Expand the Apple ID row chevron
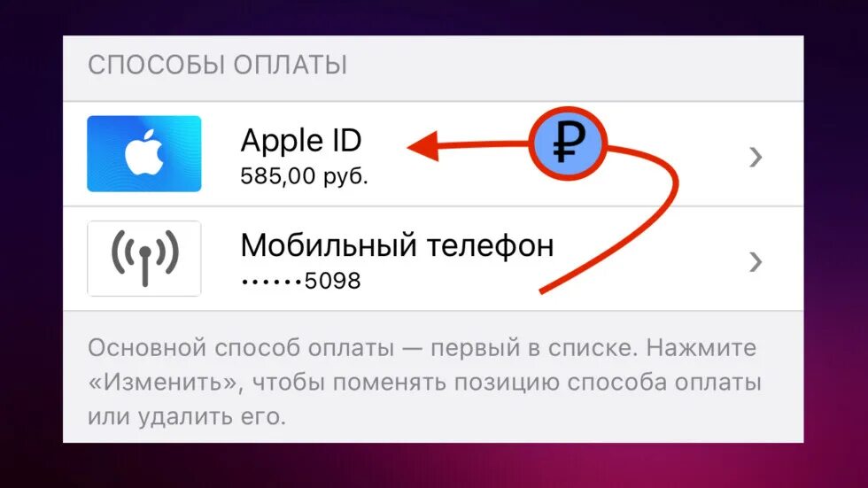Image resolution: width=868 pixels, height=488 pixels. tap(756, 157)
